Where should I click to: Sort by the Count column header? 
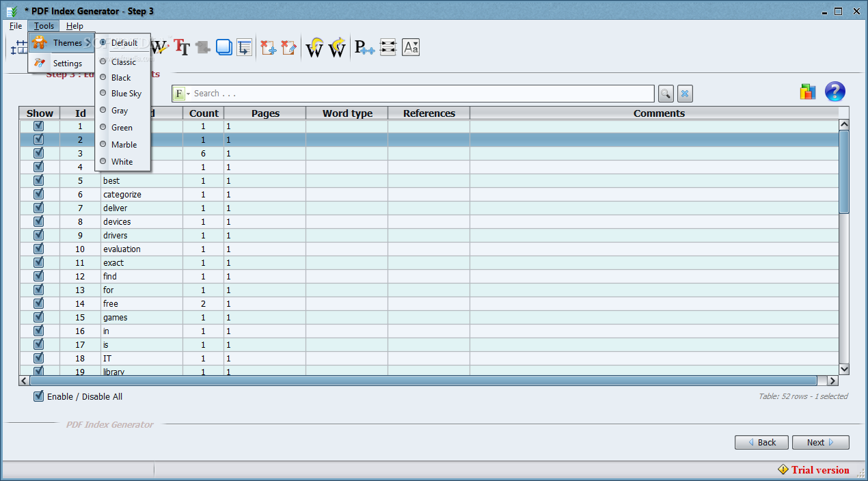coord(204,113)
